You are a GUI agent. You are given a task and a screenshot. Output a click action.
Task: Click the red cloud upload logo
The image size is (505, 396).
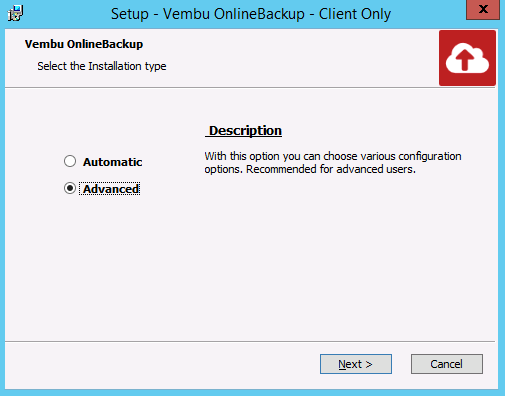[x=467, y=58]
